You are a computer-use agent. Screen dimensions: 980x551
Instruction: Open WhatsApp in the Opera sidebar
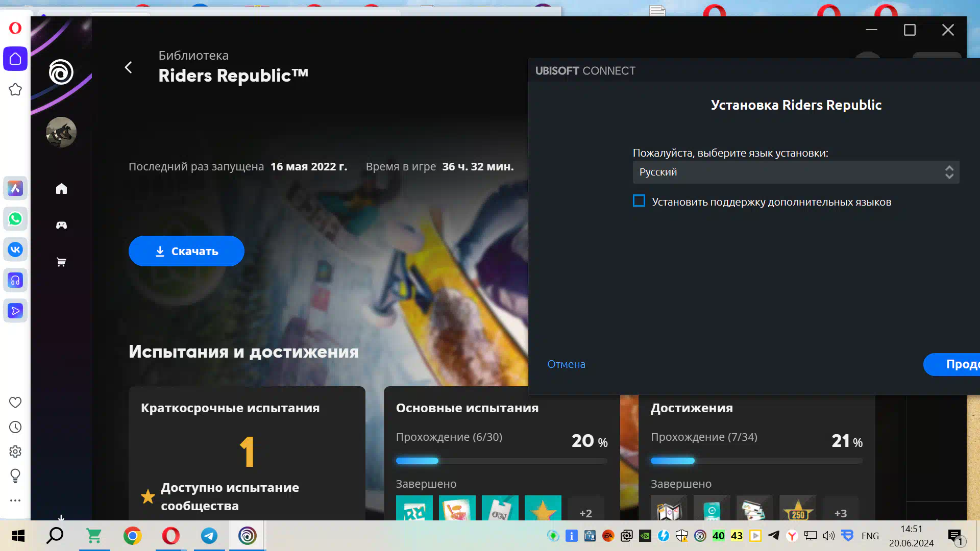coord(15,219)
